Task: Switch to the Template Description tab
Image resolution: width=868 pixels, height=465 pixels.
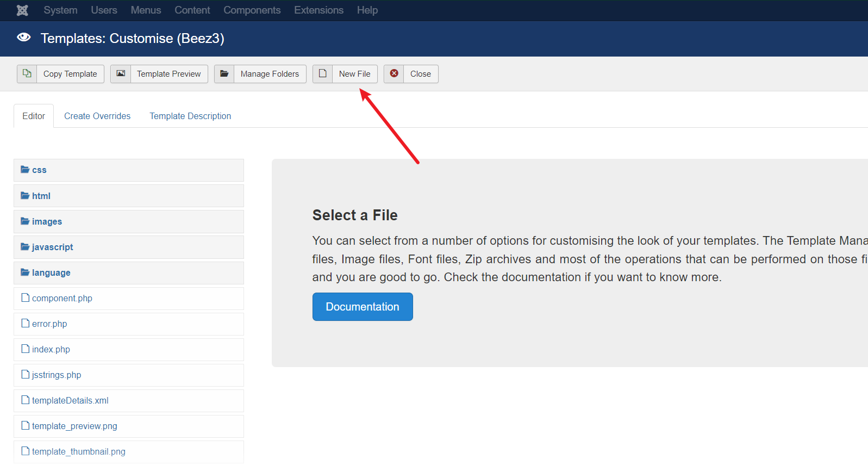Action: point(190,116)
